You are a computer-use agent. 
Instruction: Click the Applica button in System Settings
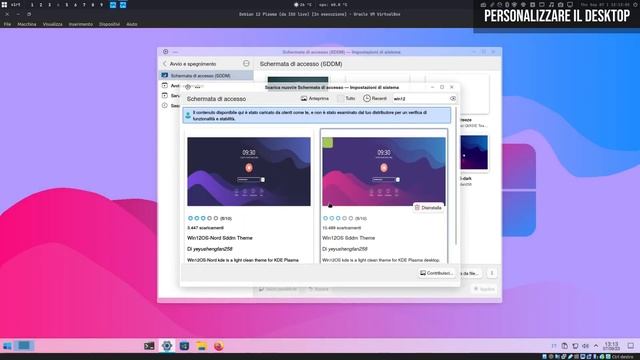[484, 289]
